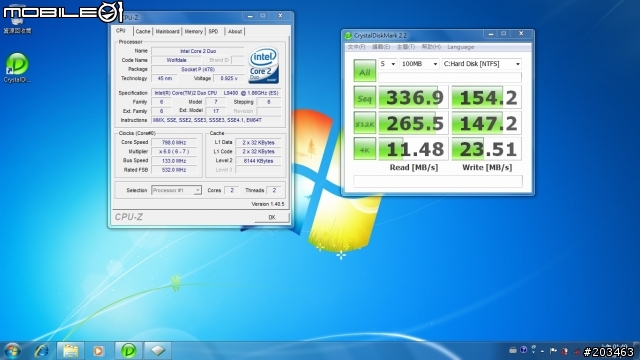Switch to the Cache tab
The width and height of the screenshot is (640, 360).
(x=143, y=31)
